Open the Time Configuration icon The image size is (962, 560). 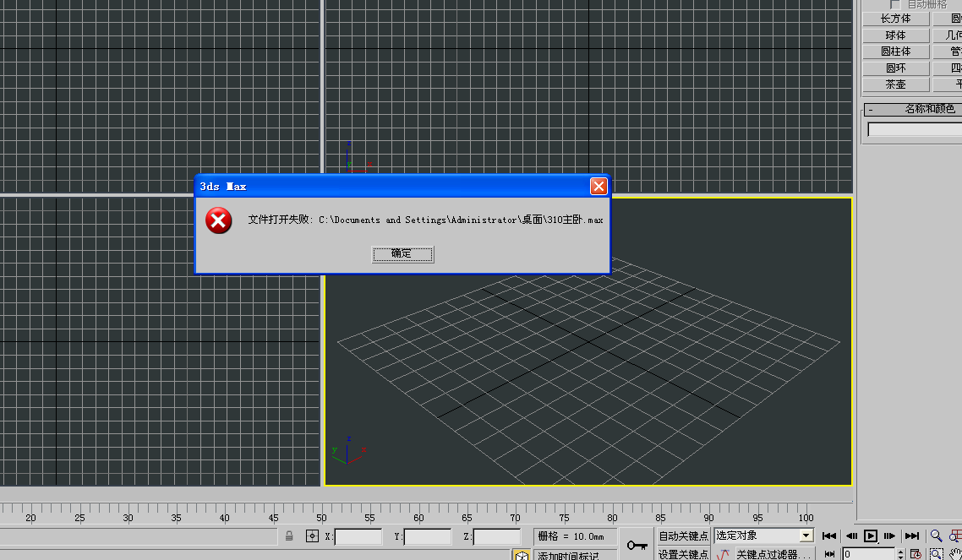pos(916,554)
